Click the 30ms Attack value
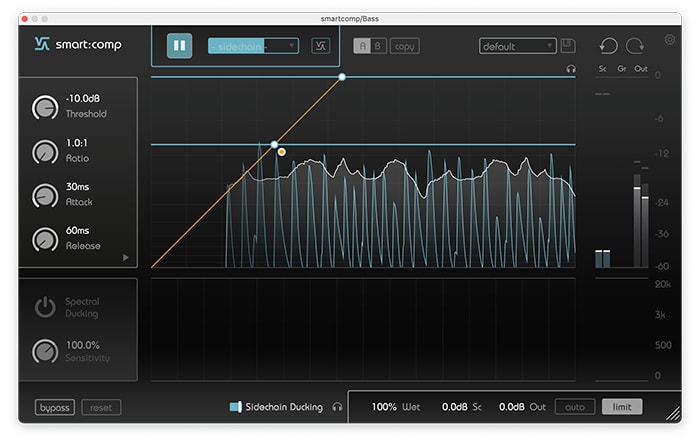 click(x=77, y=187)
